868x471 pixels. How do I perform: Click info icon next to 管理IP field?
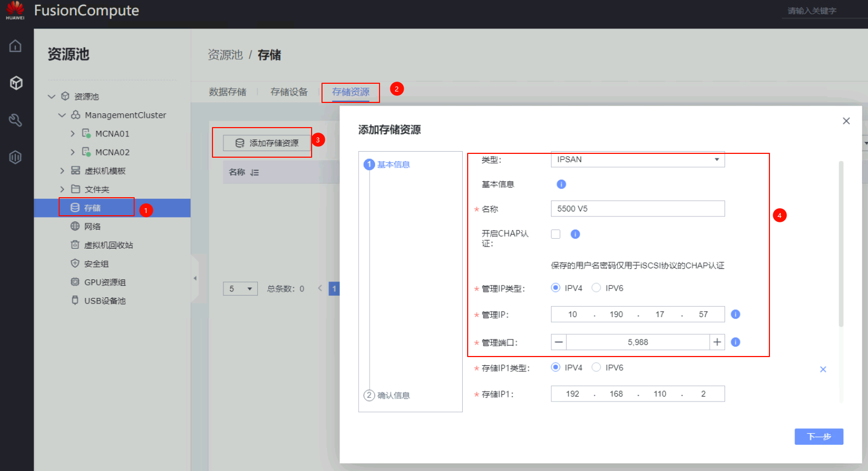[x=735, y=314]
